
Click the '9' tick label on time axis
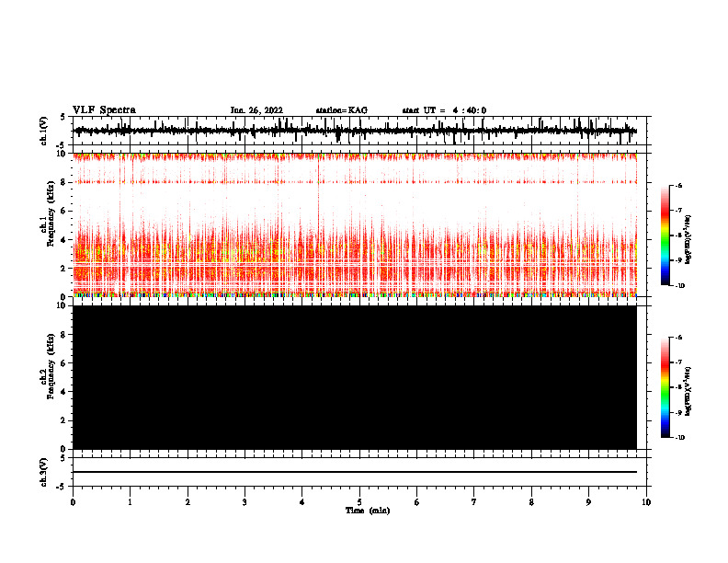pos(588,502)
